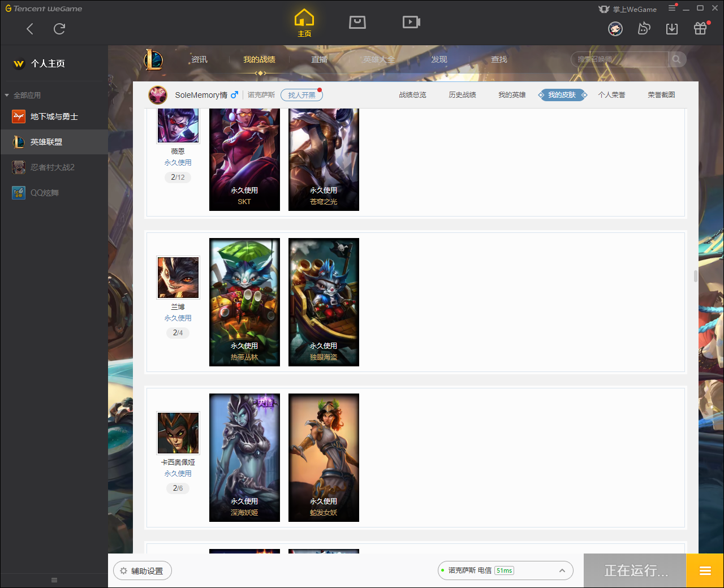Click the 2/12 skin count badge

[178, 177]
